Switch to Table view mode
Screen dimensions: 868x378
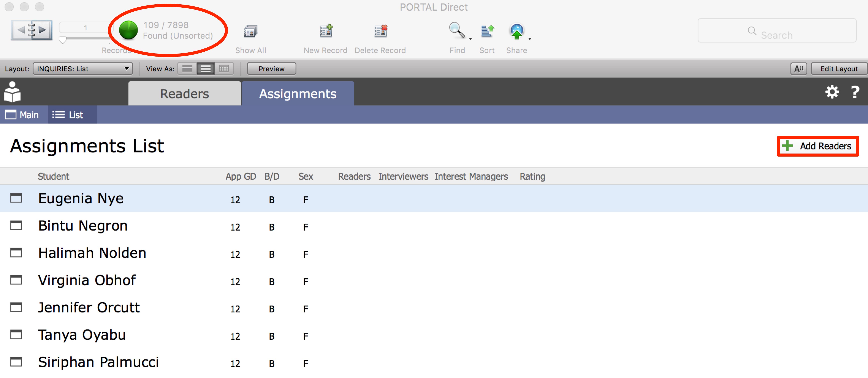pos(224,69)
